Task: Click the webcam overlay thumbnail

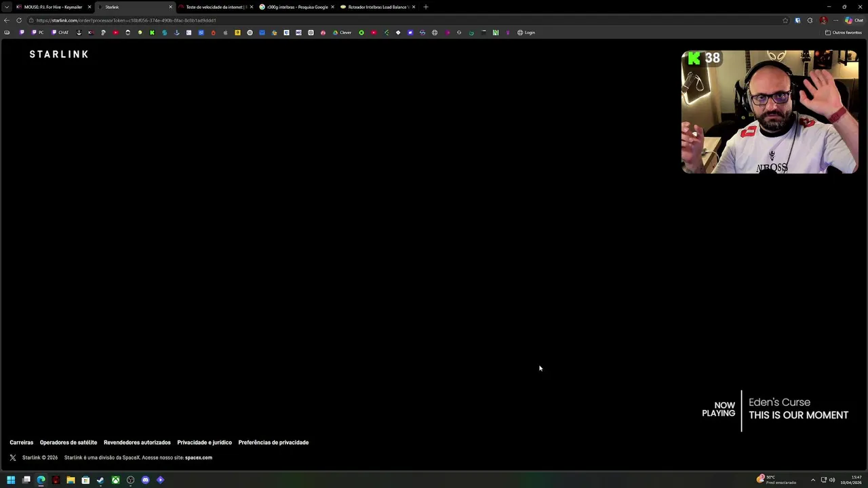Action: [x=770, y=112]
